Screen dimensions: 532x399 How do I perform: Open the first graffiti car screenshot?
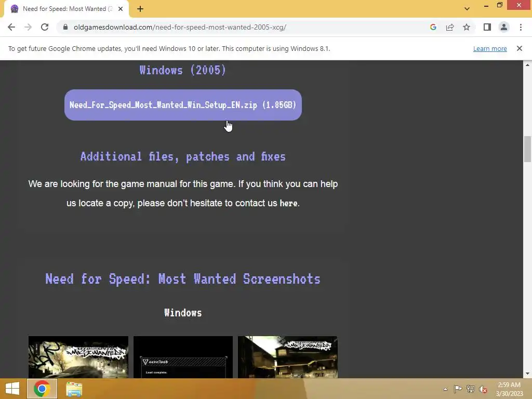[78, 357]
